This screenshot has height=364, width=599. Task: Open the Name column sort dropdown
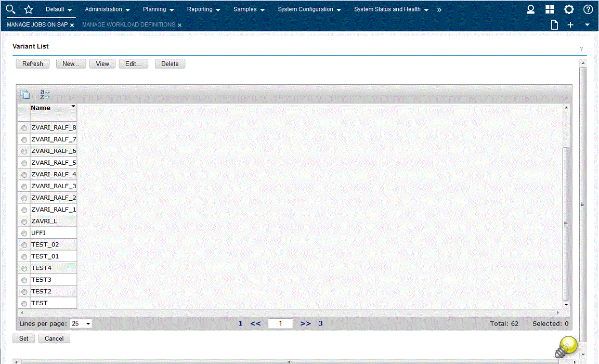tap(73, 106)
